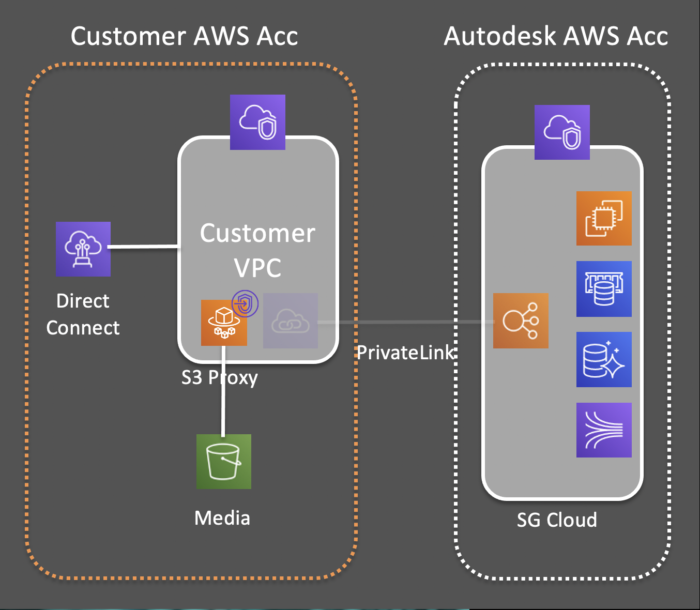Click the Customer VPC shield cloud icon

pos(257,122)
